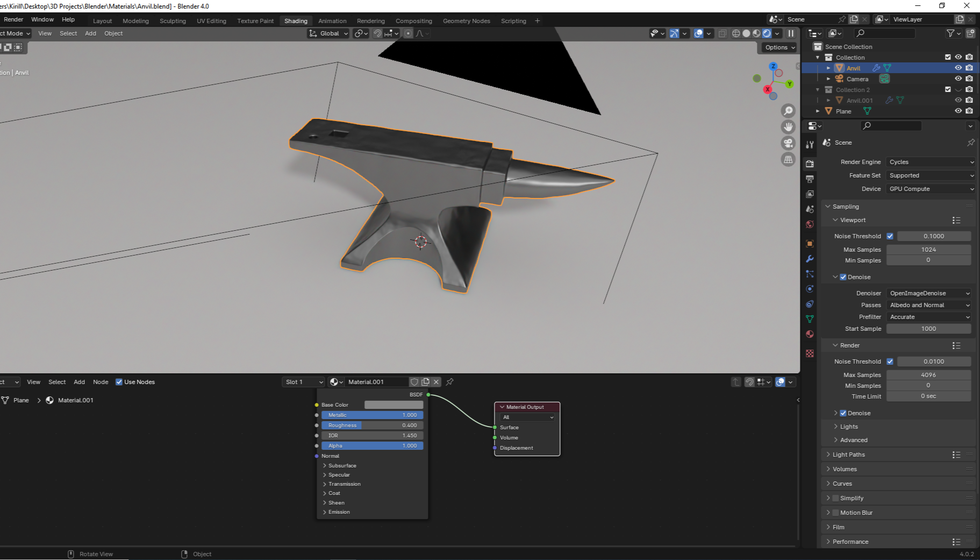The width and height of the screenshot is (980, 560).
Task: Disable viewport Denoise checkbox
Action: click(843, 277)
